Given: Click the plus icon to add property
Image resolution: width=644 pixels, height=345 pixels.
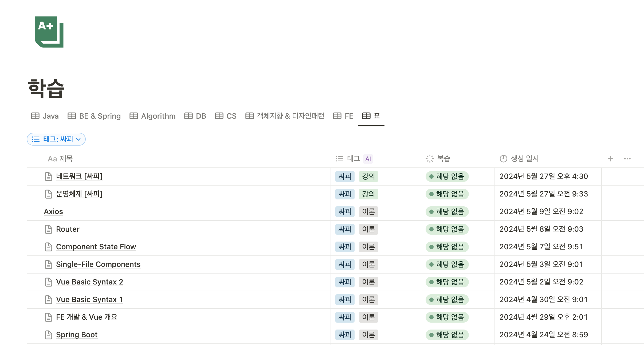Looking at the screenshot, I should coord(610,159).
